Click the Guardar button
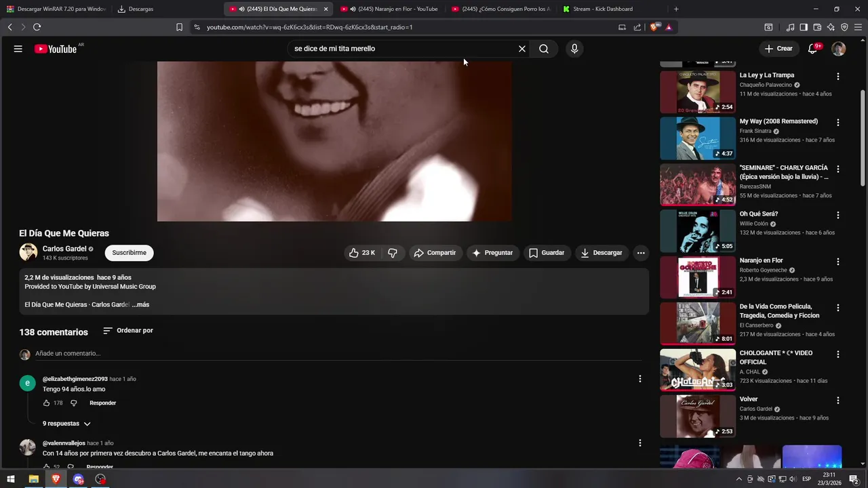This screenshot has height=488, width=868. [547, 253]
